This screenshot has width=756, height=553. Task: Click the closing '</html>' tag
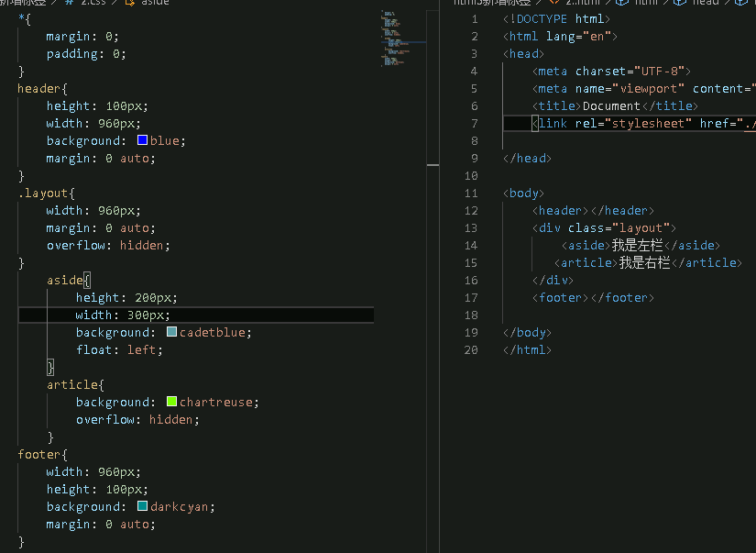(x=528, y=349)
